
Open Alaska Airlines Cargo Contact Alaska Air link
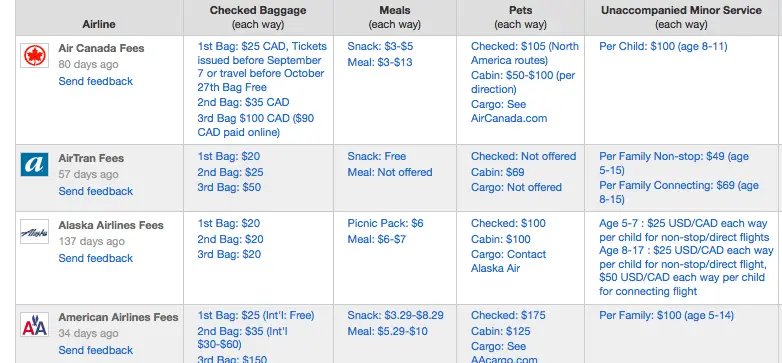coord(508,261)
